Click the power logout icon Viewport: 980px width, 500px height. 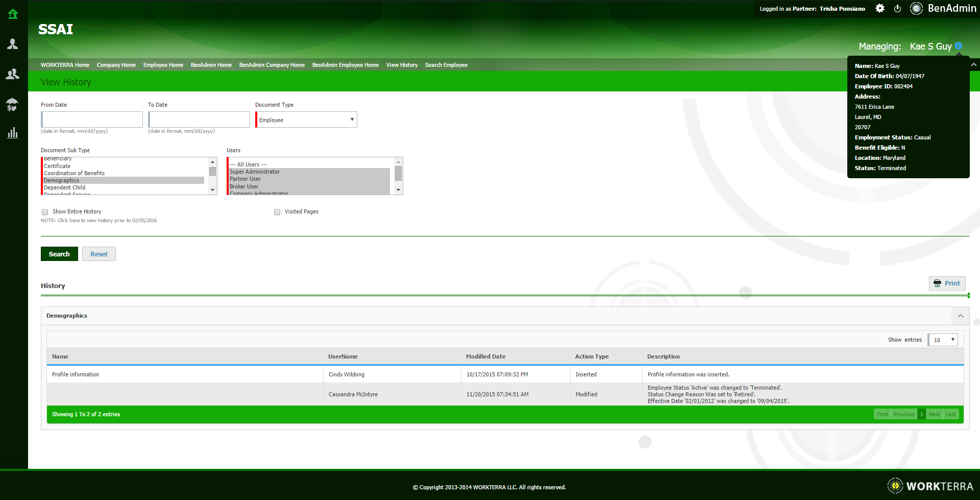[x=897, y=9]
